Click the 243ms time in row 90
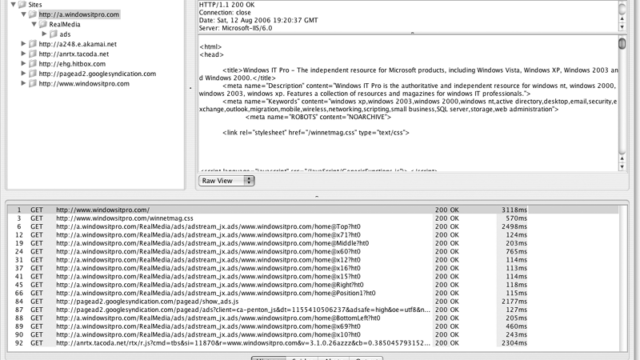 point(516,335)
